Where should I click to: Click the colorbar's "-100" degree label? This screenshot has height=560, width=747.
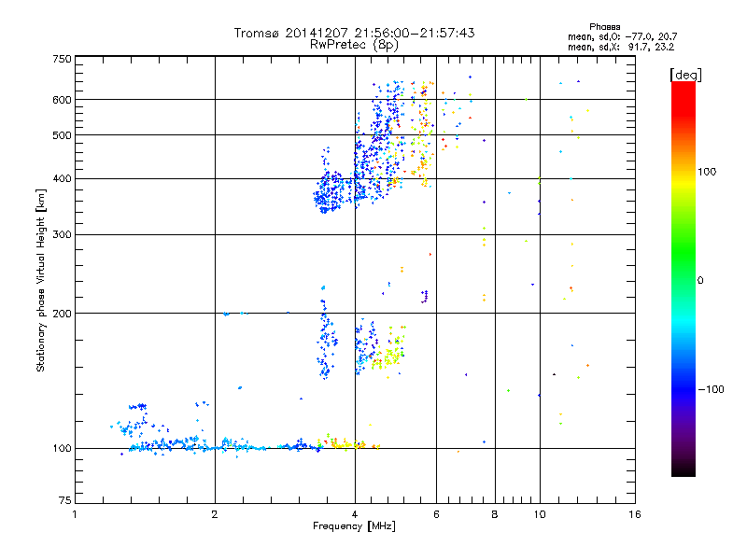711,389
